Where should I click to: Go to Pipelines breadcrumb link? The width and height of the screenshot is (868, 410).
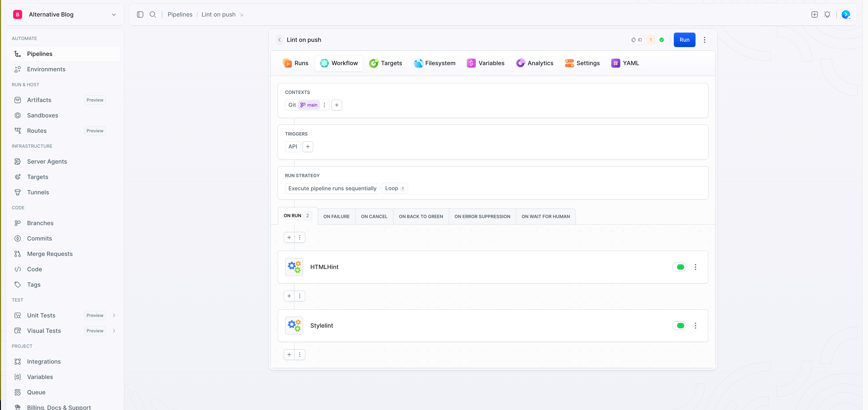pos(180,14)
